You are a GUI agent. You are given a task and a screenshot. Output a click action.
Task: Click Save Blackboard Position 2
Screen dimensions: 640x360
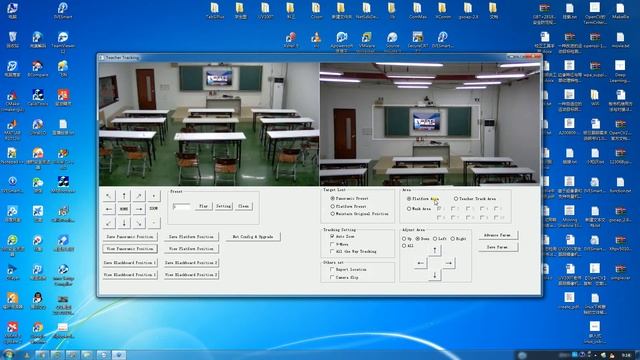pyautogui.click(x=191, y=263)
